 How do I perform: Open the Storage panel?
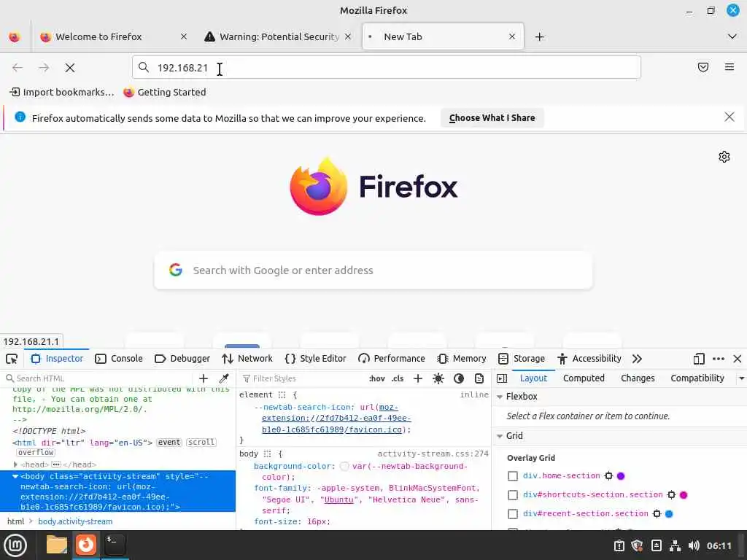tap(521, 359)
